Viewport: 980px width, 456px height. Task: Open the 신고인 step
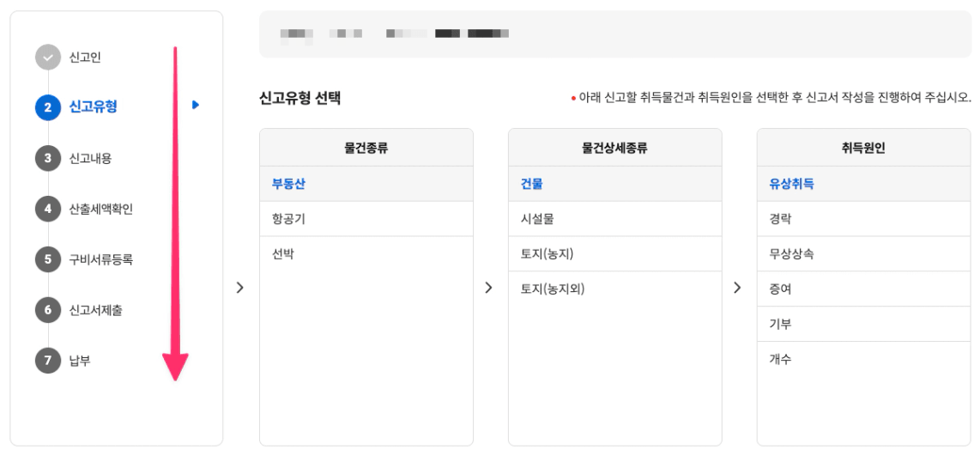[85, 58]
